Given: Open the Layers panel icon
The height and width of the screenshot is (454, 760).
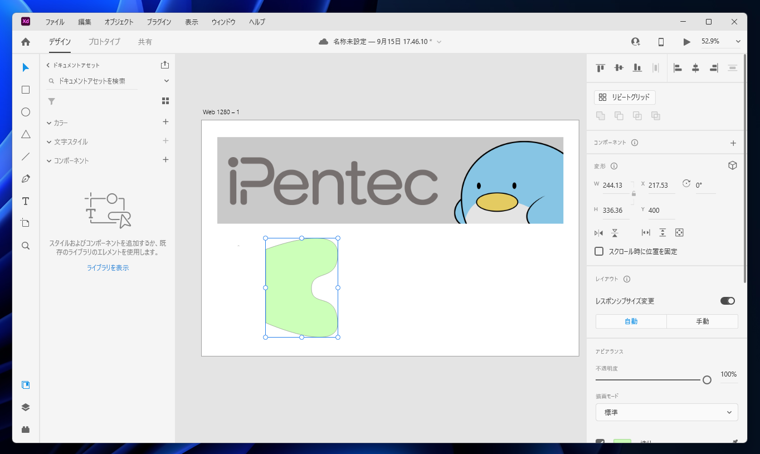Looking at the screenshot, I should coord(26,407).
